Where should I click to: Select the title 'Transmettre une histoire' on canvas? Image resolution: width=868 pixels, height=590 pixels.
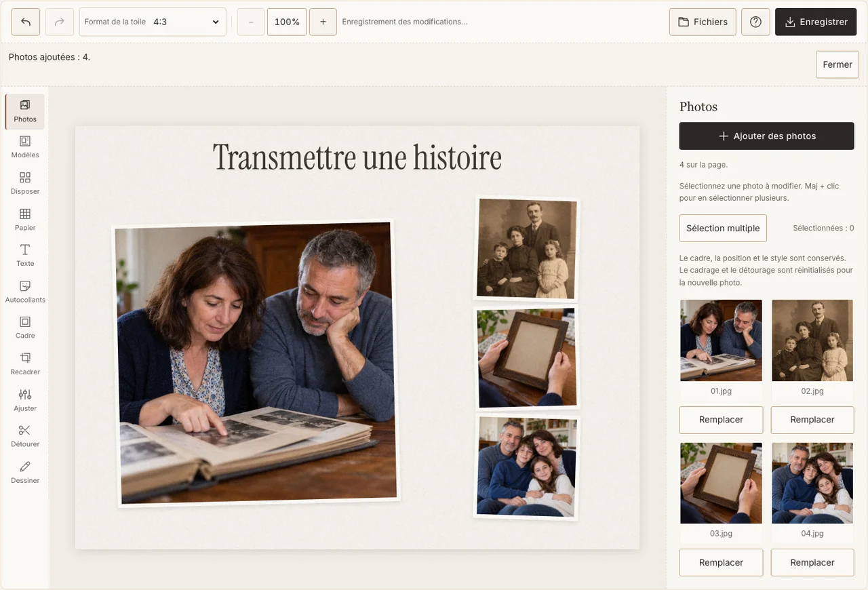[357, 157]
